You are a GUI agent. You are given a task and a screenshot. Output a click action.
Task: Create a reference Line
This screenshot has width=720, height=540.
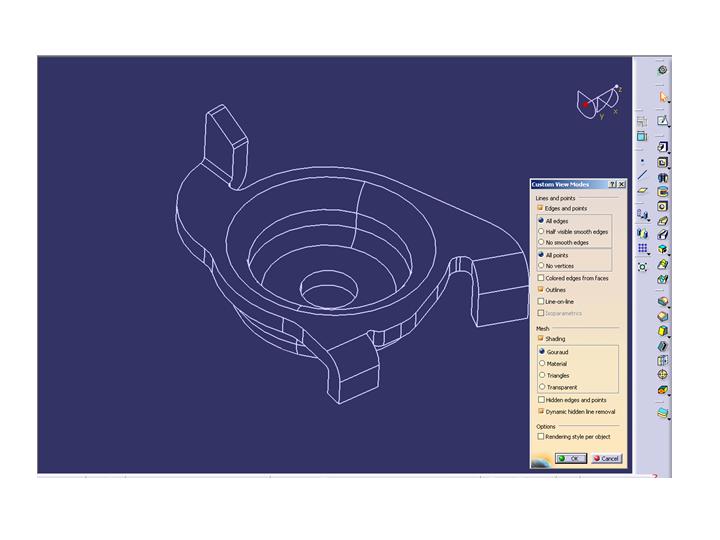click(642, 175)
